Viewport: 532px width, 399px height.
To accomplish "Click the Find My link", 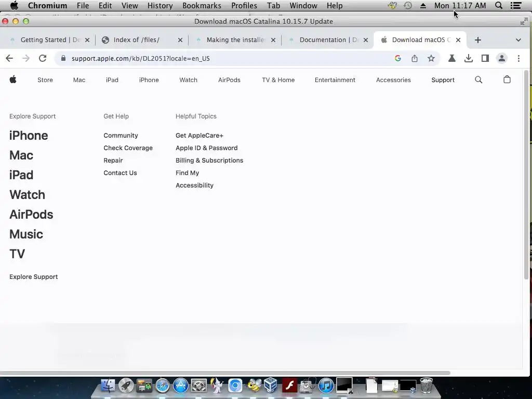I will coord(187,172).
